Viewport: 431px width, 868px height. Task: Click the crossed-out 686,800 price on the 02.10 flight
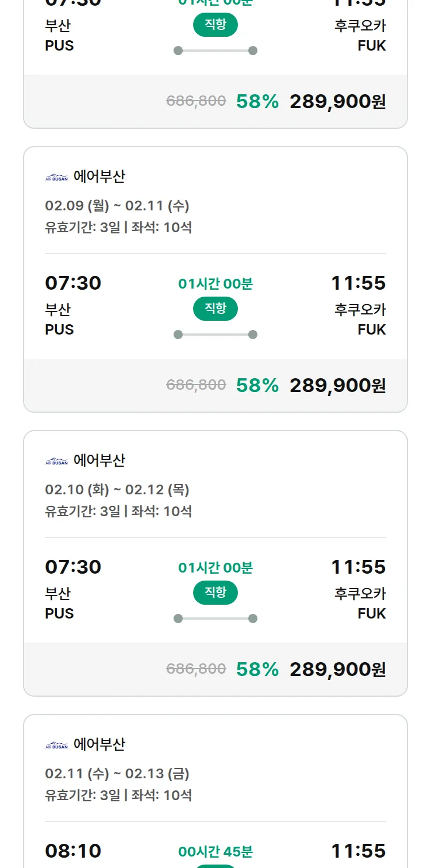(x=196, y=669)
